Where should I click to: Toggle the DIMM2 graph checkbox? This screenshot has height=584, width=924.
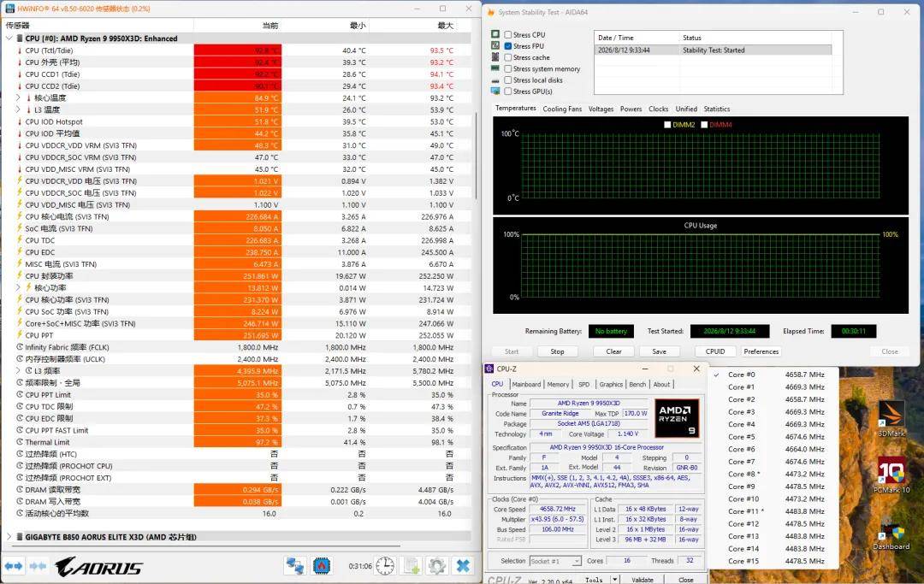(x=667, y=125)
